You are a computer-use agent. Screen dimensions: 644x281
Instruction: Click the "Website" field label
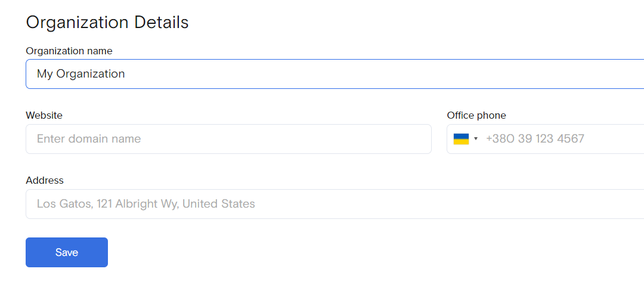pos(44,115)
